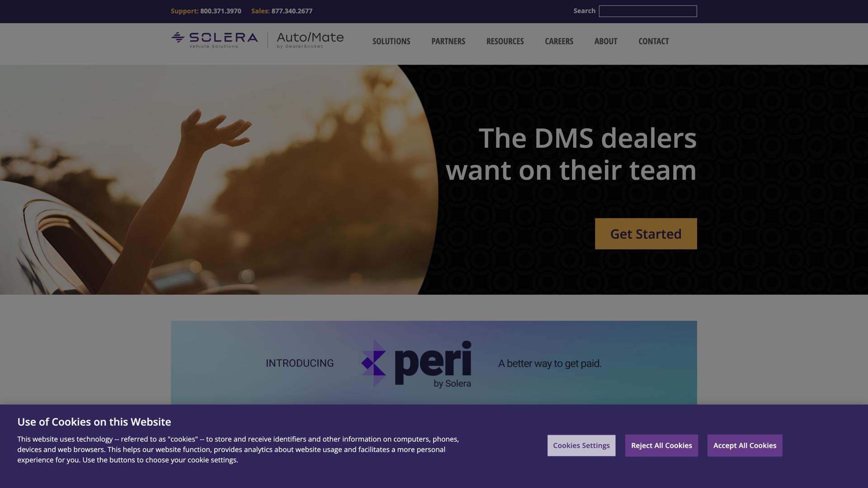
Task: Open the Introducing peri banner
Action: [434, 363]
